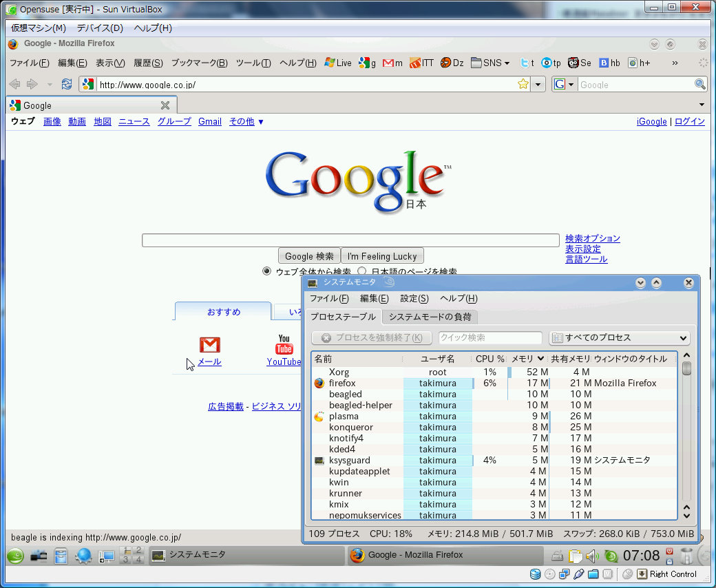This screenshot has width=716, height=588.
Task: Bookmark page with the star icon
Action: point(523,84)
